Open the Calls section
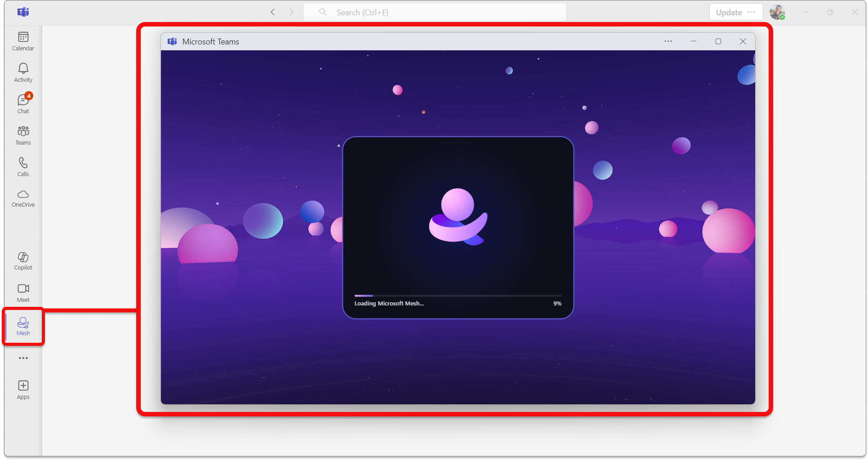The width and height of the screenshot is (868, 460). click(x=23, y=166)
